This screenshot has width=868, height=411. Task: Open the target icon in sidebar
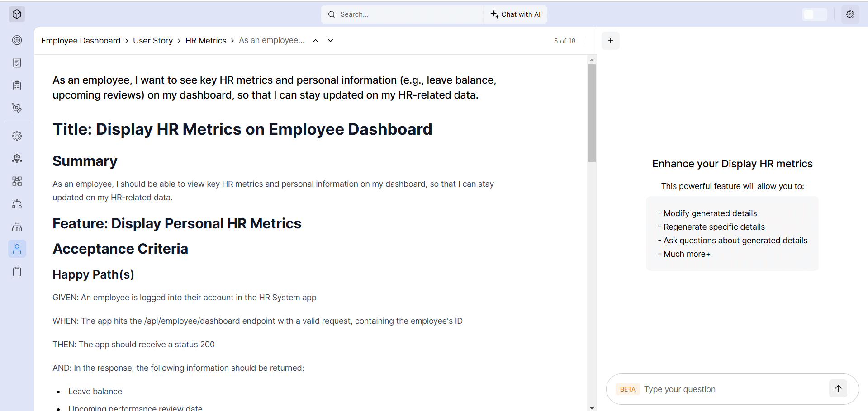(17, 40)
